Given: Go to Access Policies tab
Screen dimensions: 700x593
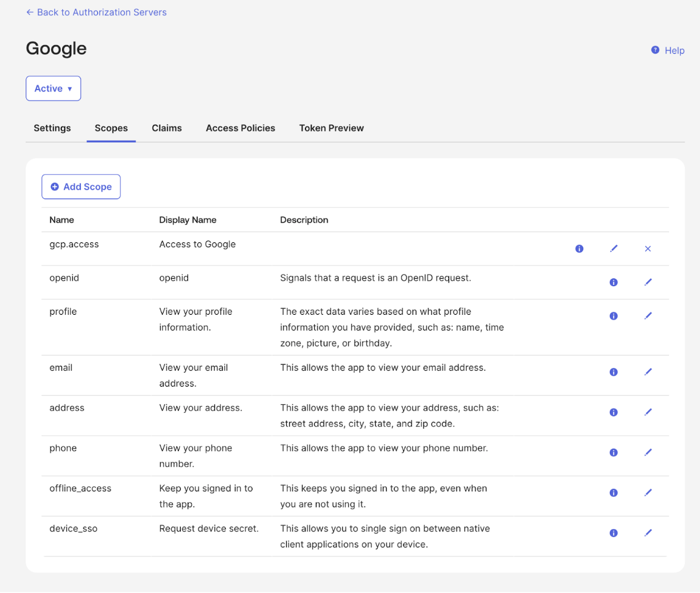Looking at the screenshot, I should pyautogui.click(x=240, y=128).
